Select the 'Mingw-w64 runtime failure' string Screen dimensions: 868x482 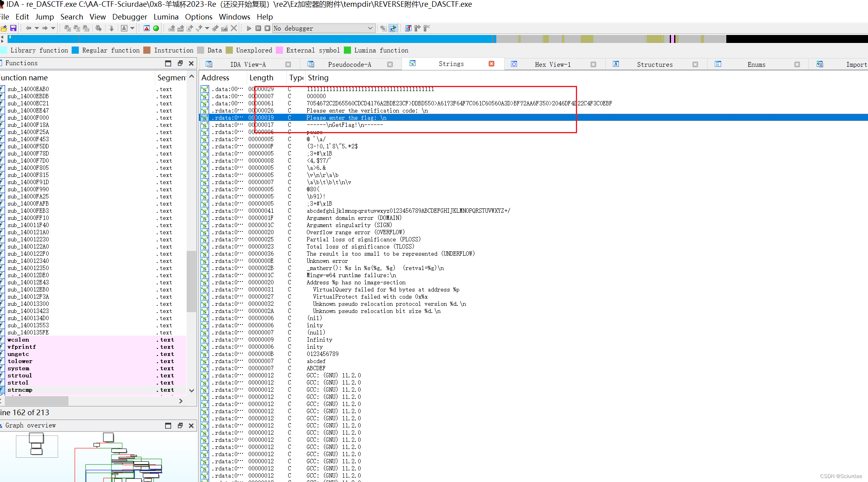[533, 275]
